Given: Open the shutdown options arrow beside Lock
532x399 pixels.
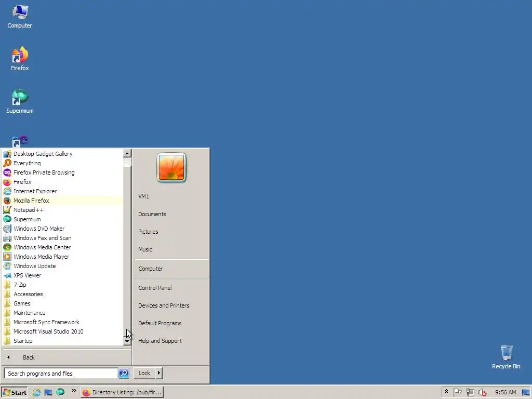Looking at the screenshot, I should tap(159, 373).
